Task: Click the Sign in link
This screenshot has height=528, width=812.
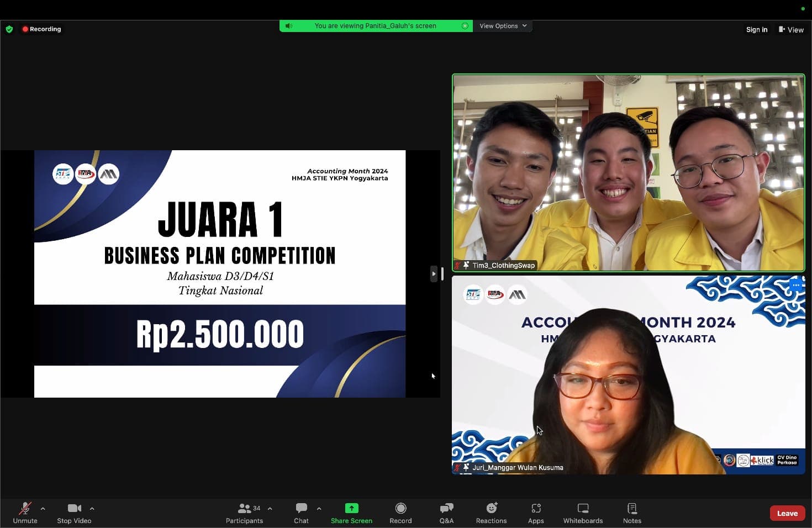Action: click(x=756, y=30)
